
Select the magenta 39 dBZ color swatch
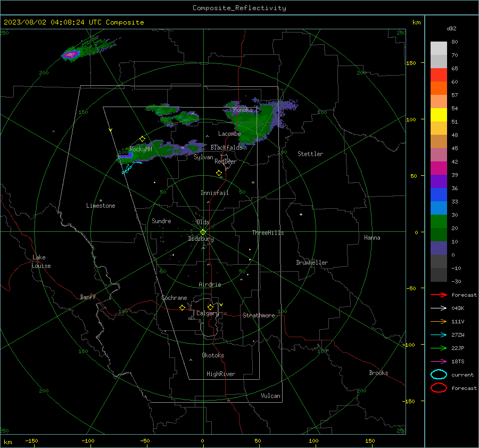pos(439,168)
